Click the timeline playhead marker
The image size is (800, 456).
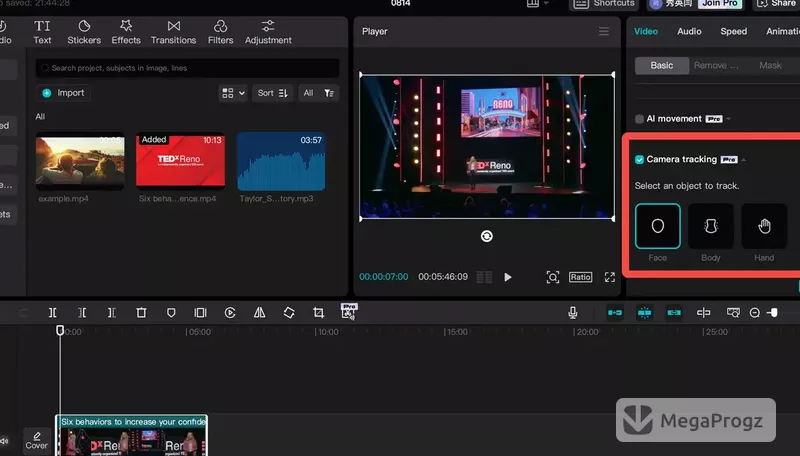pyautogui.click(x=60, y=331)
